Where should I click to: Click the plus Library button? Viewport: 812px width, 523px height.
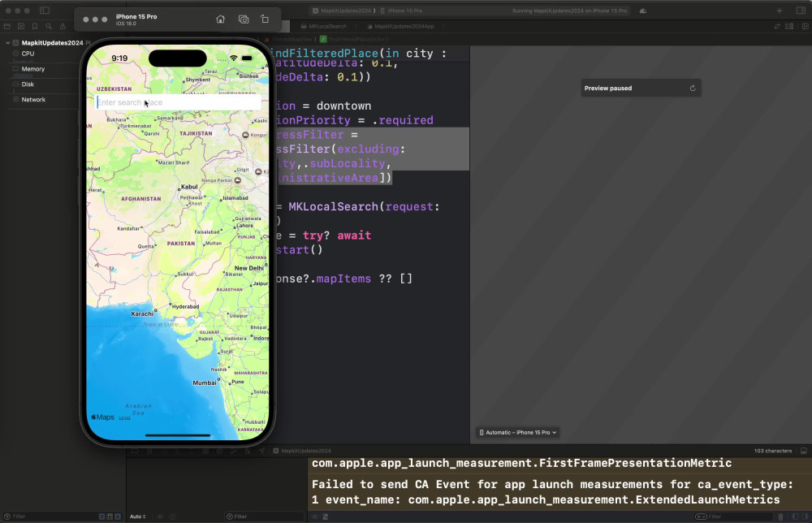pyautogui.click(x=780, y=11)
